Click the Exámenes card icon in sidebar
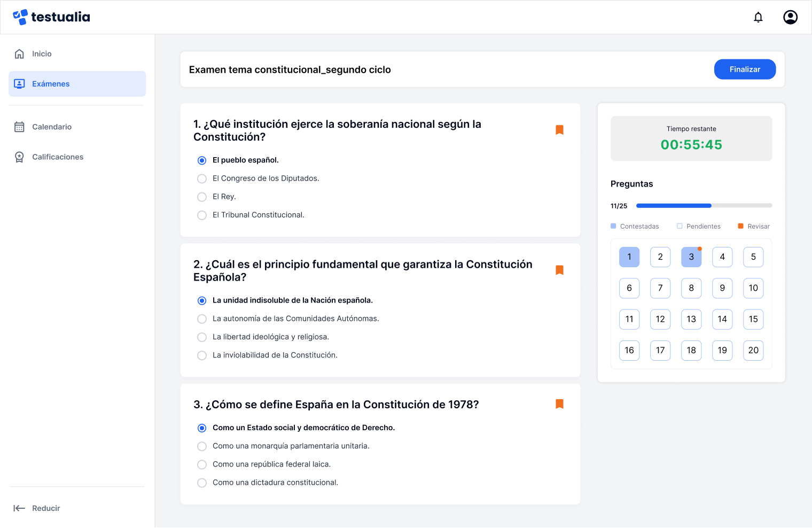The image size is (812, 528). (20, 83)
